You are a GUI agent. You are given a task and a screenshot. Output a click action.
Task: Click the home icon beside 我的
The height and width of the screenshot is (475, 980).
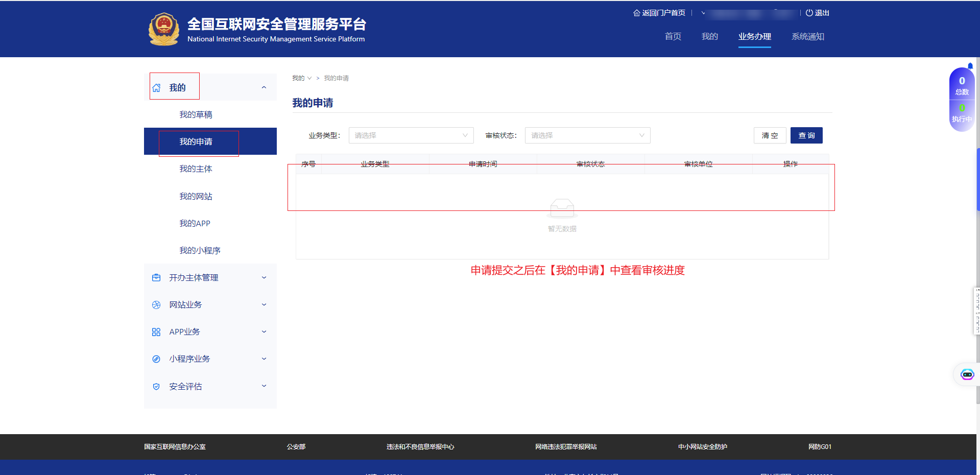click(x=156, y=88)
